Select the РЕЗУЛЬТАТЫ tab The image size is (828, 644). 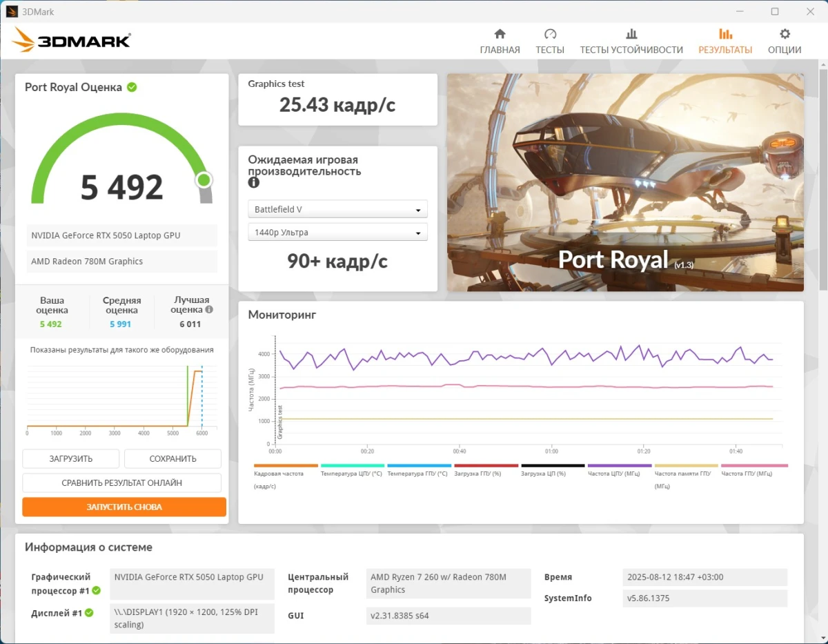click(725, 42)
